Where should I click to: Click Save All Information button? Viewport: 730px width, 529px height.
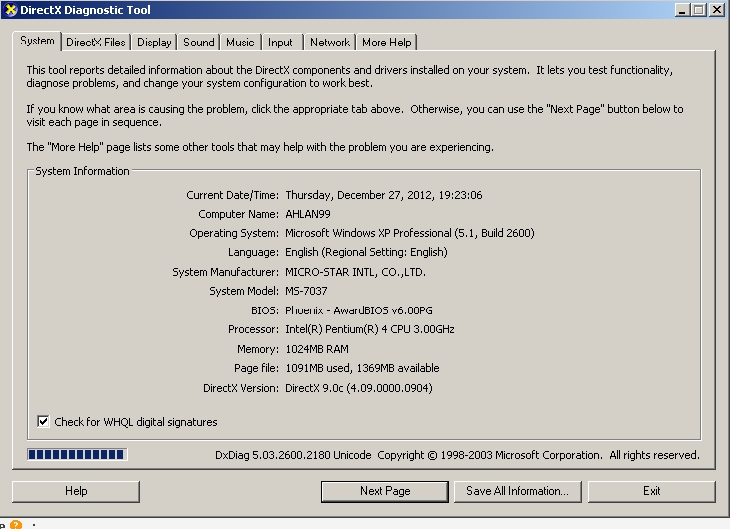pos(518,491)
